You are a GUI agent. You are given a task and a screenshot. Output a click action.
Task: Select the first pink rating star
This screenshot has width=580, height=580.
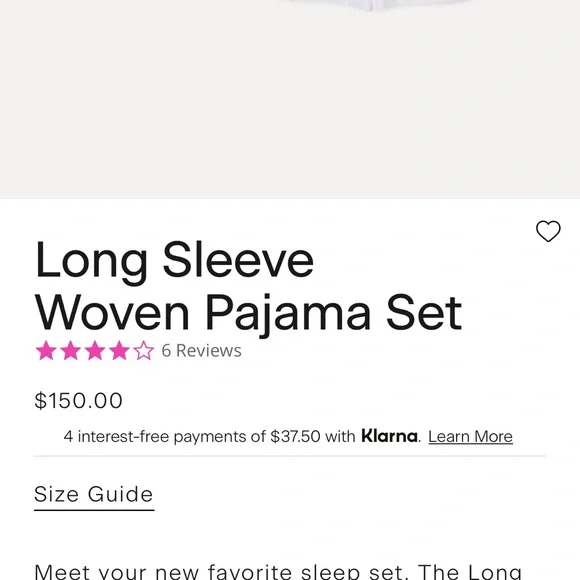click(46, 350)
